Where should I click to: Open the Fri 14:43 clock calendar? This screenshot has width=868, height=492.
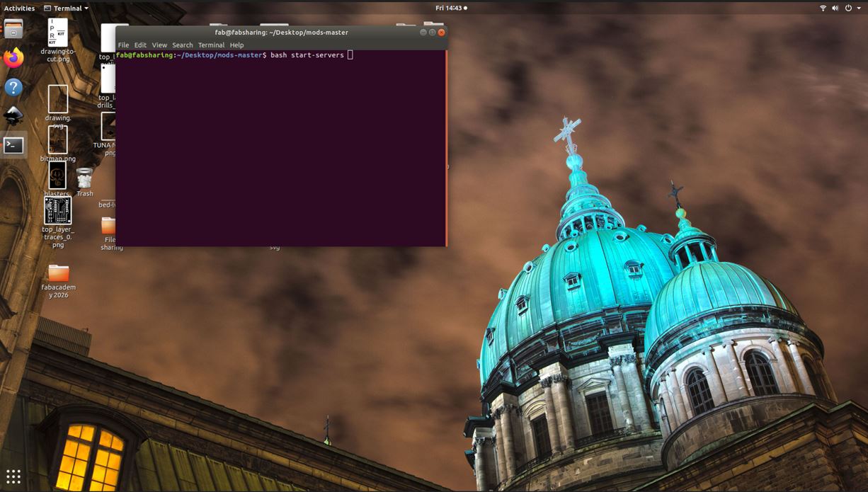451,8
